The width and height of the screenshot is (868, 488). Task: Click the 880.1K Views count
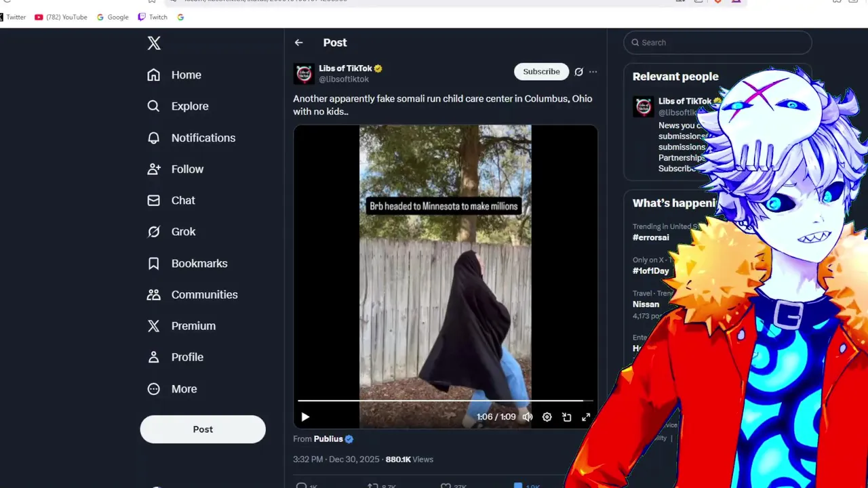[410, 460]
